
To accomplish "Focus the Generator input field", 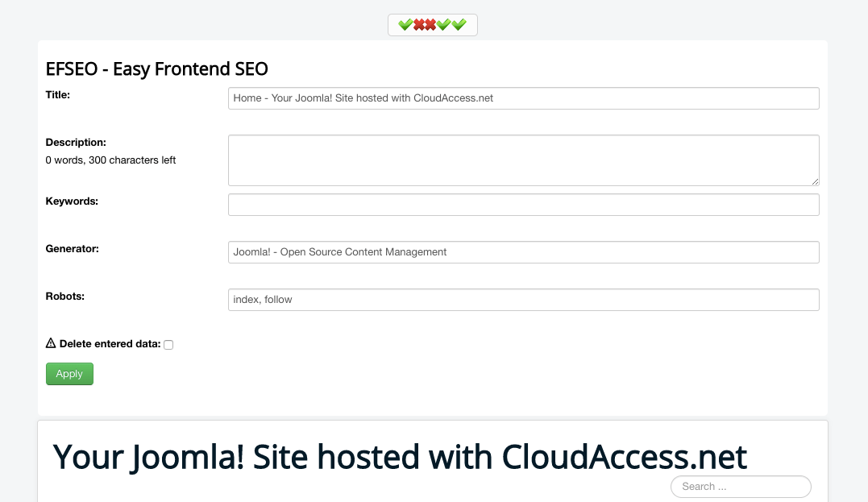I will (524, 252).
